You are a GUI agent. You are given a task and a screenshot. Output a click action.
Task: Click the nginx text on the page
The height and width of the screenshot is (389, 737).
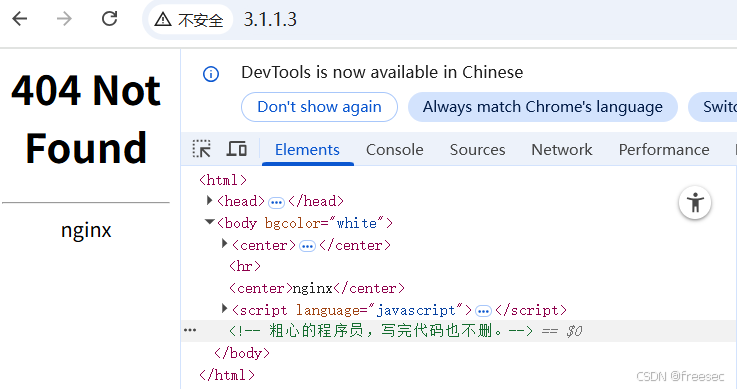tap(86, 230)
